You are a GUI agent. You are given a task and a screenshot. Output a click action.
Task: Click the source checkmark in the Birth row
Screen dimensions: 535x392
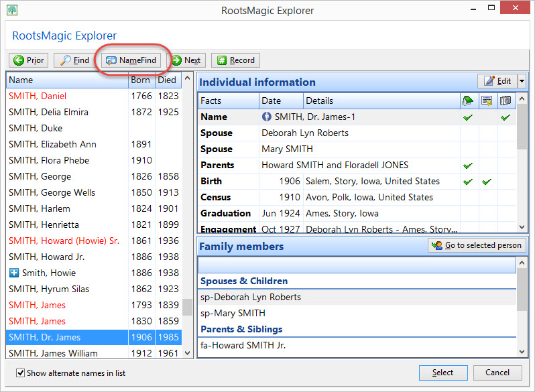(487, 182)
